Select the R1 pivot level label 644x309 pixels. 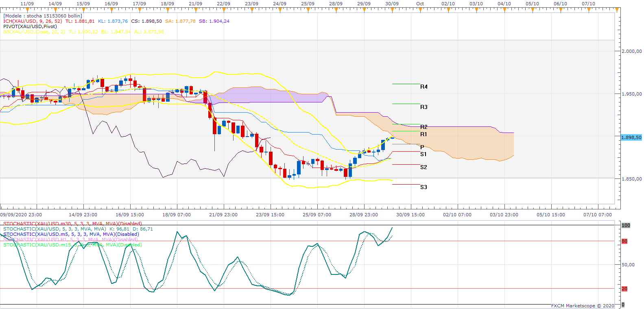[424, 134]
